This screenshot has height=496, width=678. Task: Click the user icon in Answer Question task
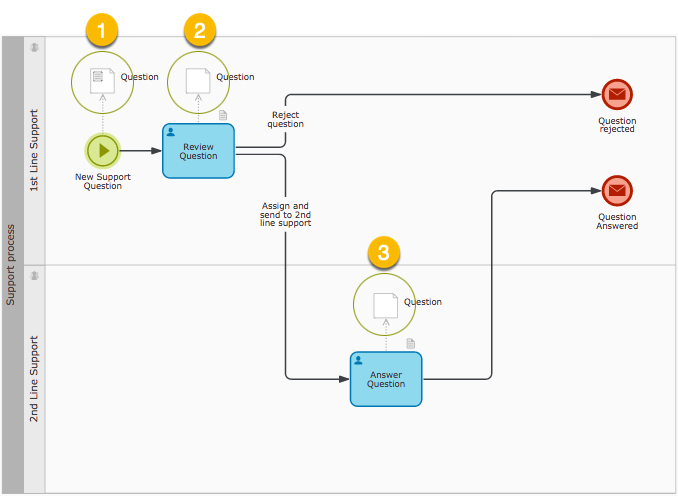(x=358, y=360)
